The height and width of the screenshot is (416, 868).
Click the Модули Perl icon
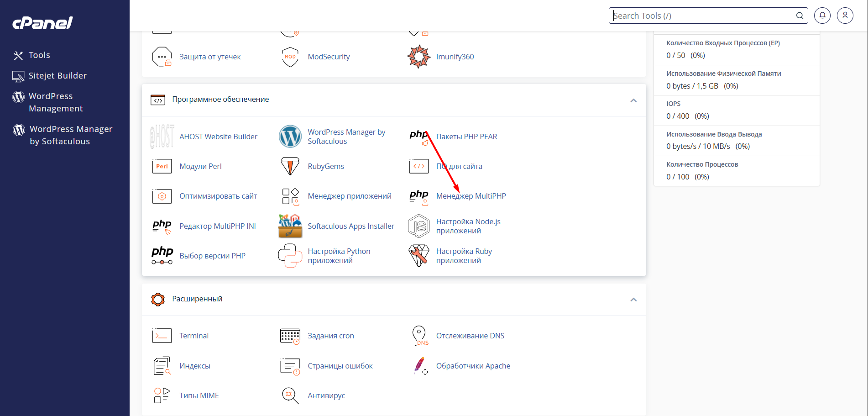162,166
